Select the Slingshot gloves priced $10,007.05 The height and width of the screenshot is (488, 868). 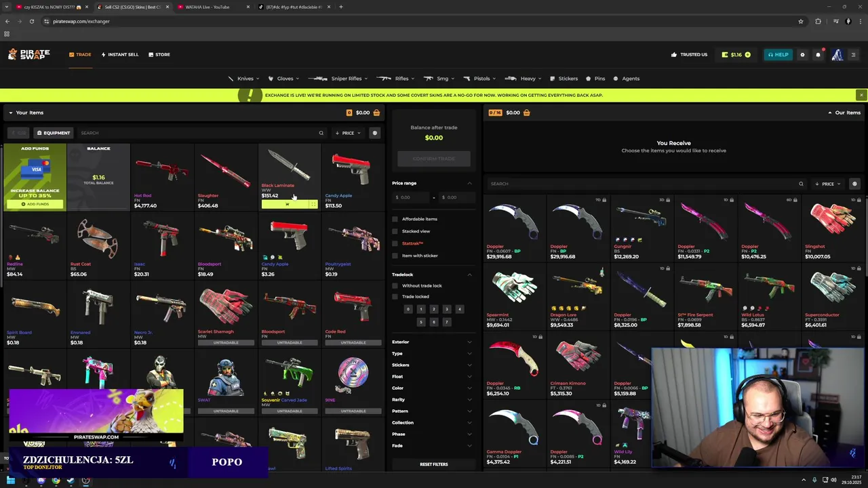pyautogui.click(x=833, y=228)
